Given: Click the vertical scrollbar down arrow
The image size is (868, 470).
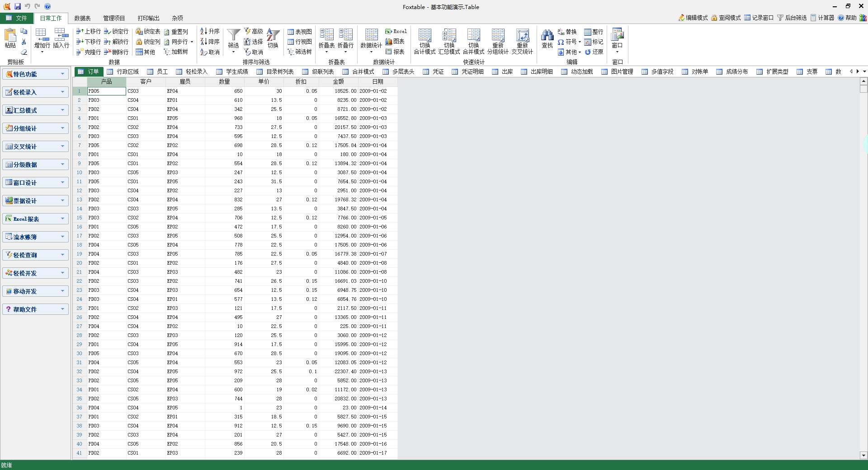Looking at the screenshot, I should [x=863, y=456].
